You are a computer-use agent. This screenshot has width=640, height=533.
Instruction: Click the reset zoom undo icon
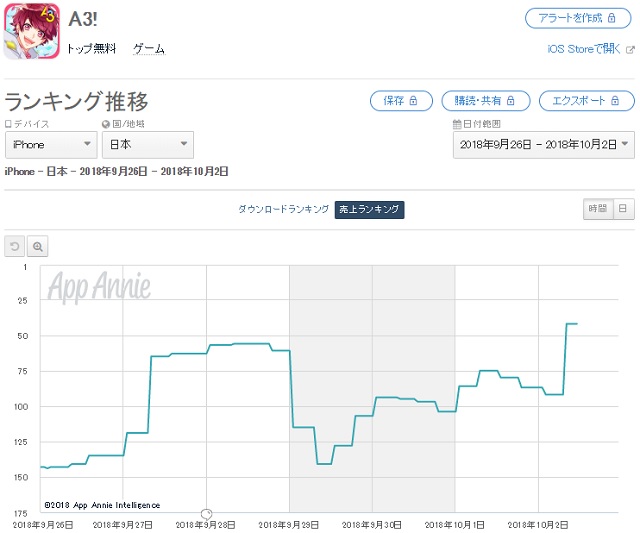(15, 247)
